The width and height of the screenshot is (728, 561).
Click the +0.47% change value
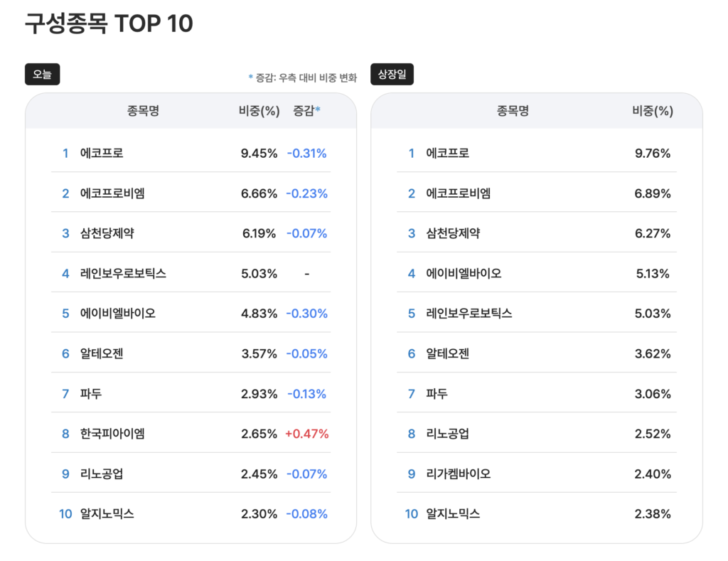coord(307,433)
